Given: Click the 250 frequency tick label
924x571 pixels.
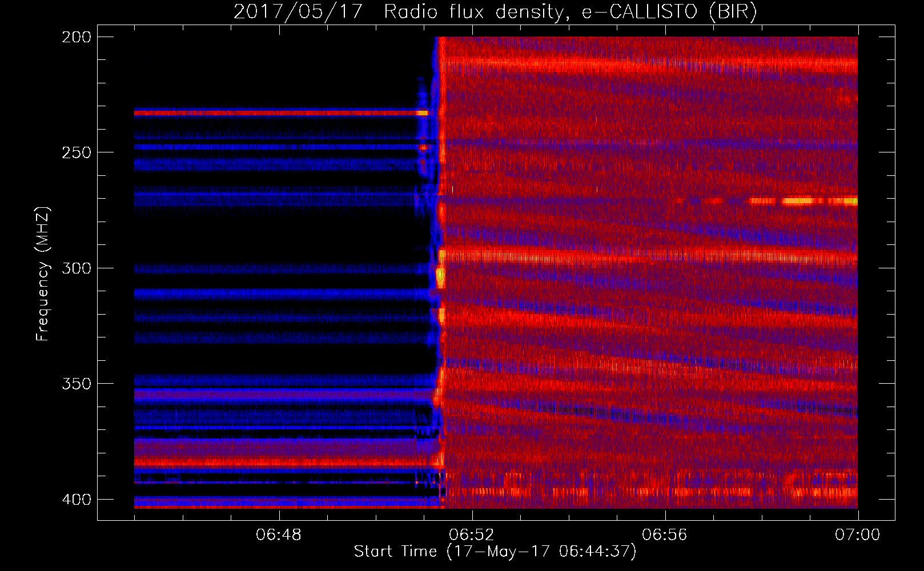Looking at the screenshot, I should point(77,152).
